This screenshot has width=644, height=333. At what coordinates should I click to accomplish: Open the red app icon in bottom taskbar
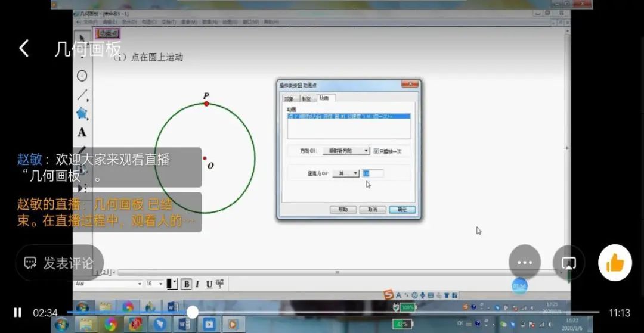point(136,325)
